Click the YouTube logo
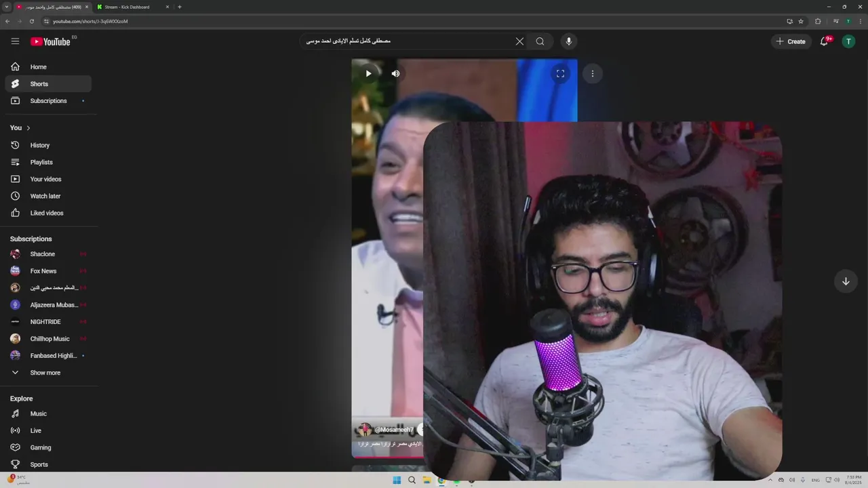Screen dimensions: 868x488 [x=50, y=41]
